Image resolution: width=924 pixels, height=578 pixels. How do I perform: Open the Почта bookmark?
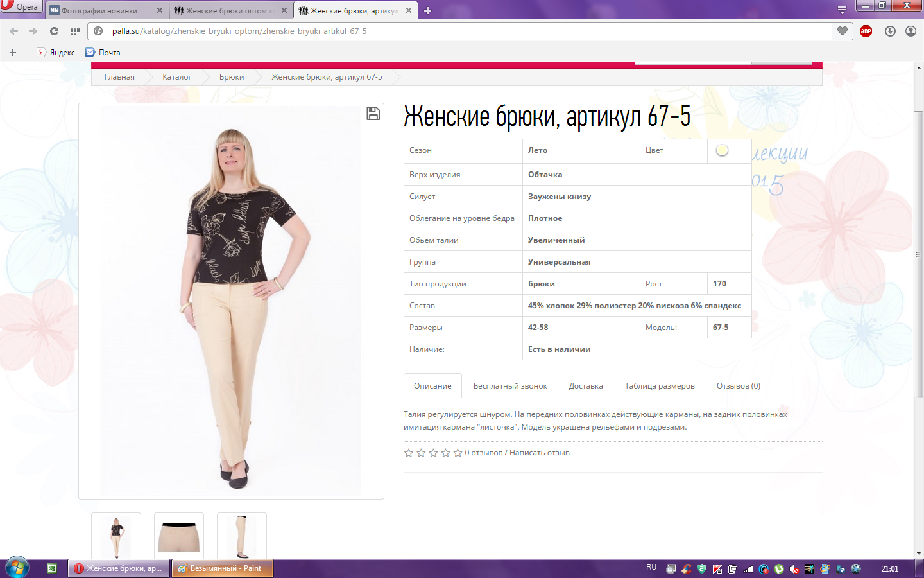point(103,53)
